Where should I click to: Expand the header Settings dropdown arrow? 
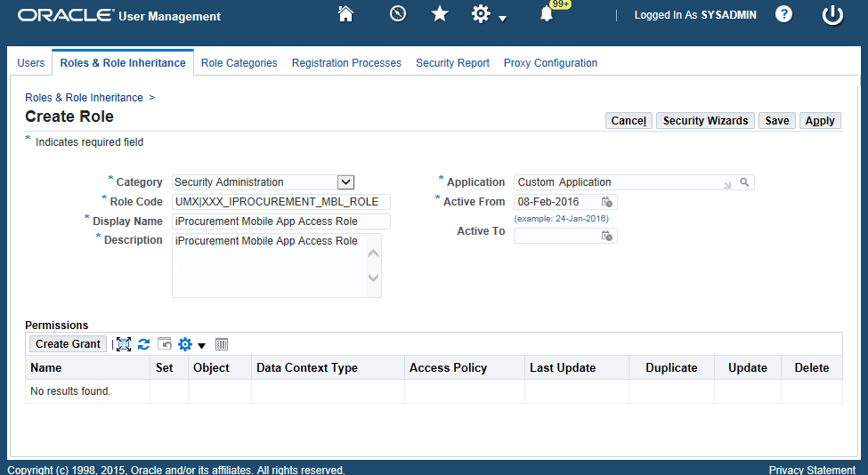502,19
